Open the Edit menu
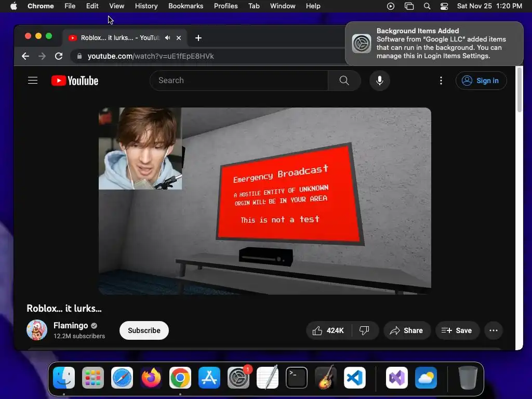The width and height of the screenshot is (532, 399). tap(92, 6)
